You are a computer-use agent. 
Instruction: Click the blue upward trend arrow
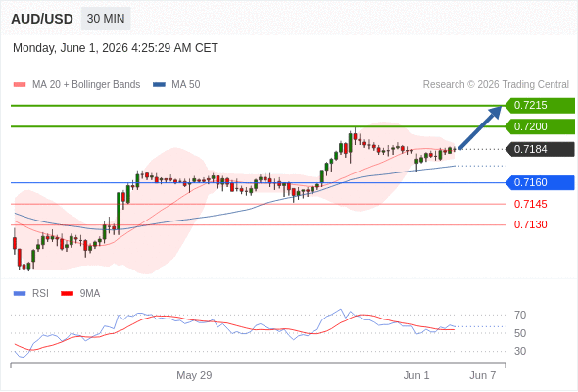(x=480, y=127)
